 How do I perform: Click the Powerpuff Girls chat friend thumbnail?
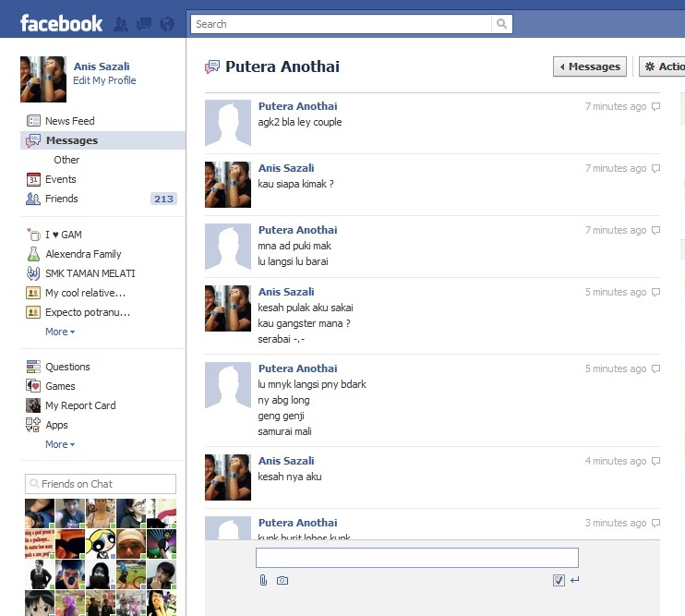[x=101, y=544]
